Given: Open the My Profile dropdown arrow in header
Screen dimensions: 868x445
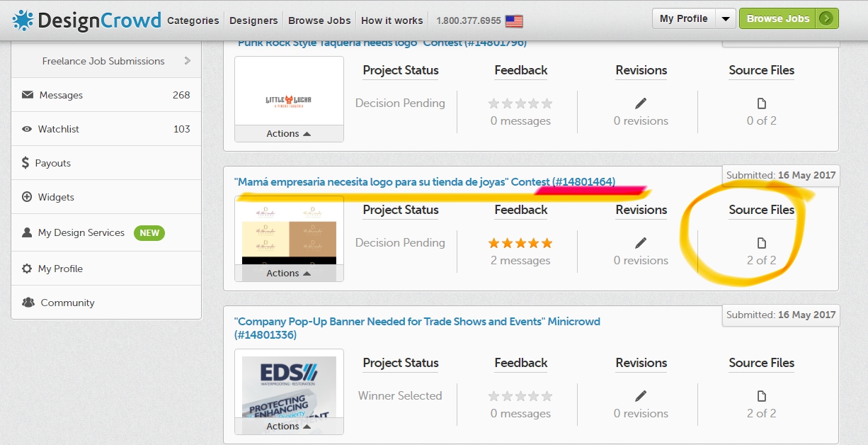Looking at the screenshot, I should (726, 19).
